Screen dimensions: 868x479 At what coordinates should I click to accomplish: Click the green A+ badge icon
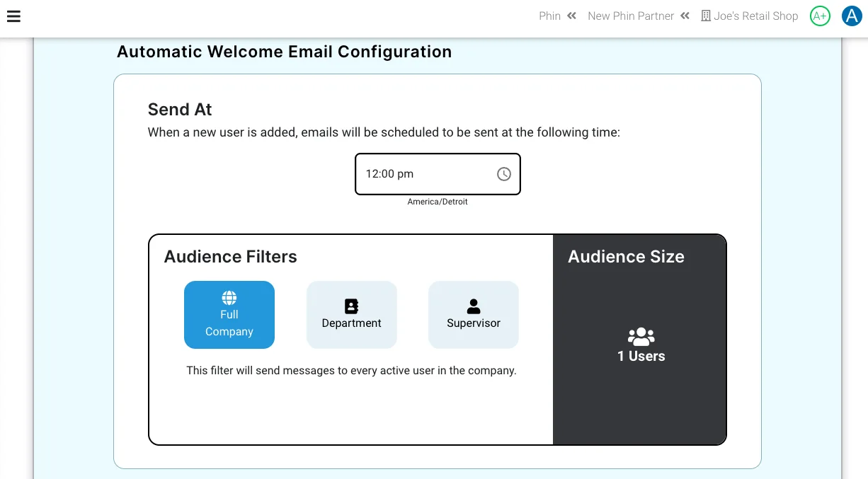click(x=820, y=16)
